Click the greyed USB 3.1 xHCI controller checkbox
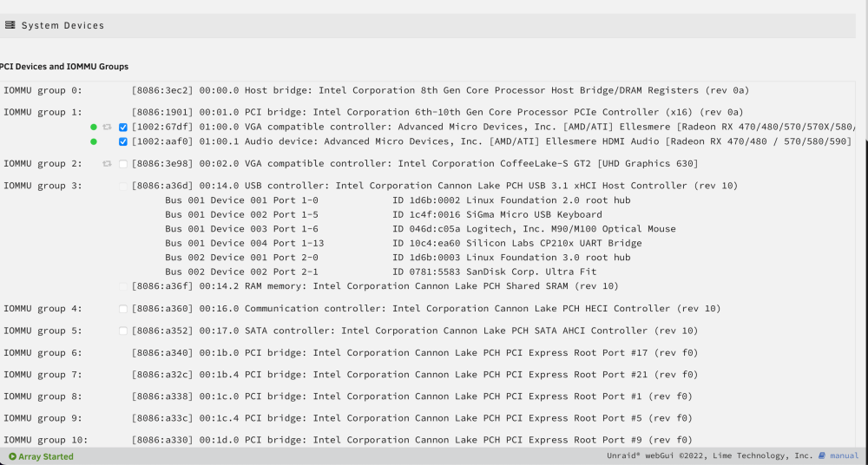868x465 pixels. click(x=123, y=186)
